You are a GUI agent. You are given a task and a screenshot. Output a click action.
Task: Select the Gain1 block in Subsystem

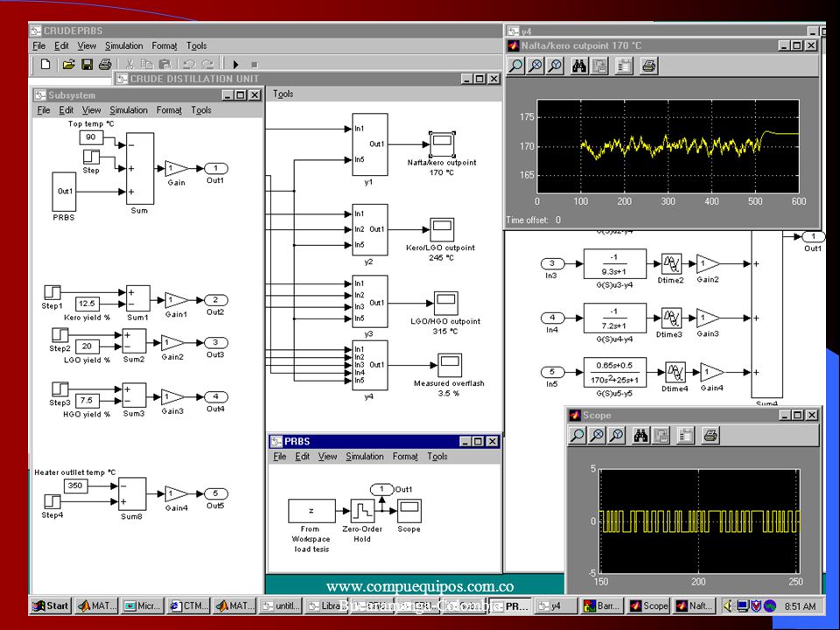pyautogui.click(x=176, y=300)
